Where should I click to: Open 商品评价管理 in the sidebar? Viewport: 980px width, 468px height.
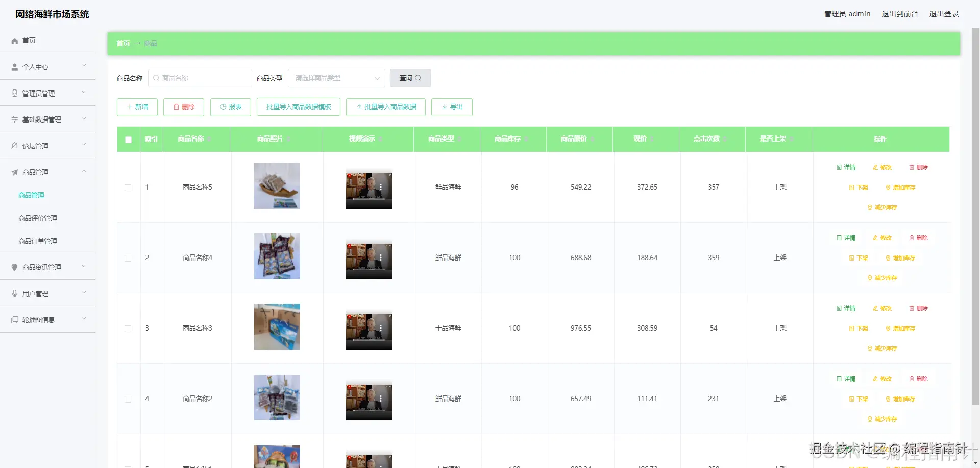38,218
